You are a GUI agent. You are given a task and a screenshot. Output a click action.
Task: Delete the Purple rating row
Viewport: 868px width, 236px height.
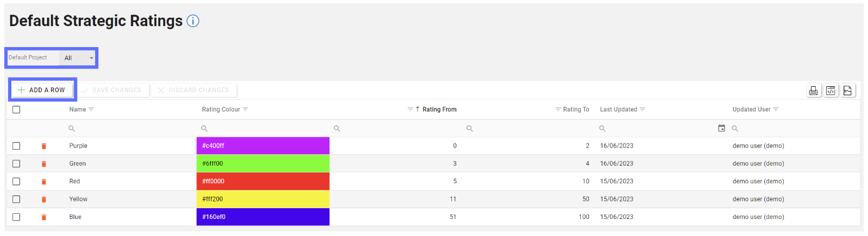pyautogui.click(x=44, y=146)
